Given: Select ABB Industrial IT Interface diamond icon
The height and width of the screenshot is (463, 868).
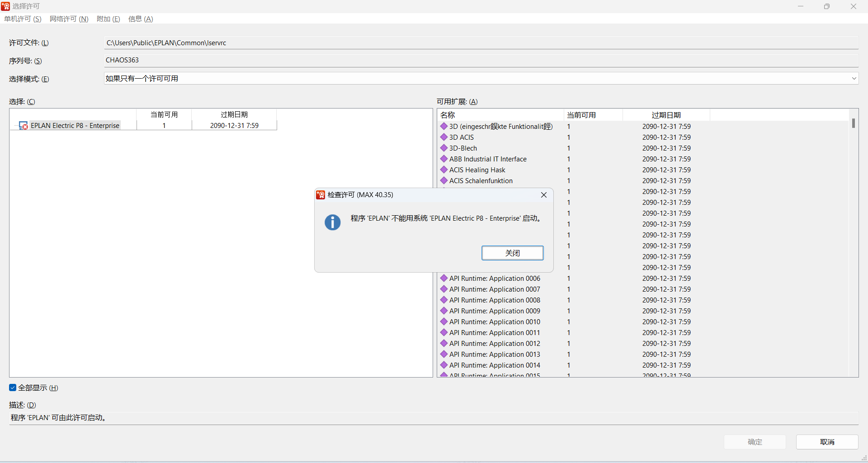Looking at the screenshot, I should [x=444, y=159].
